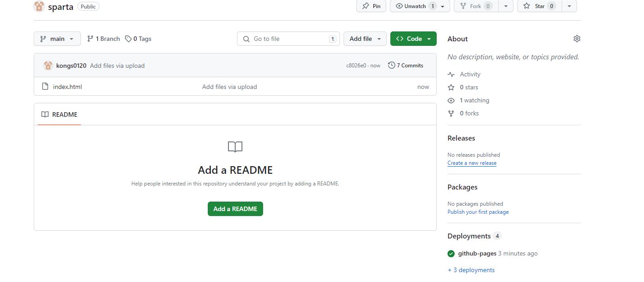Open kongs0120 user profile link

tap(71, 66)
